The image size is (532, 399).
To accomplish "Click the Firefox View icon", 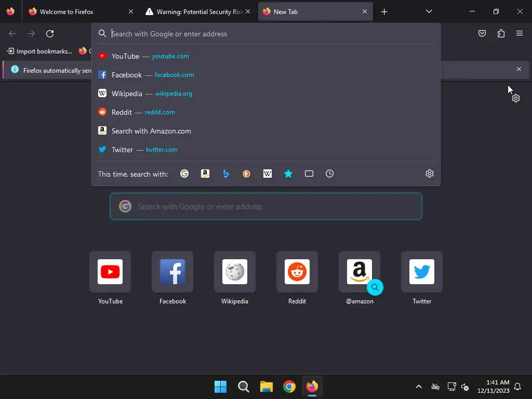I will pos(10,11).
